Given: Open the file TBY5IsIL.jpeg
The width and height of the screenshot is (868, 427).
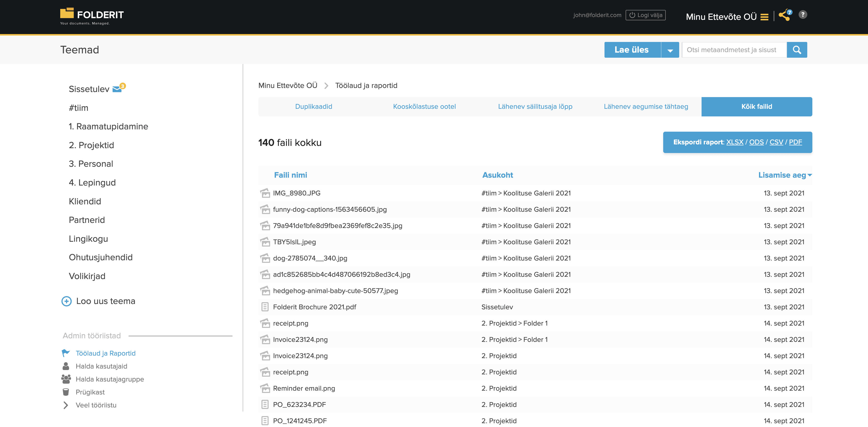Looking at the screenshot, I should [x=294, y=242].
